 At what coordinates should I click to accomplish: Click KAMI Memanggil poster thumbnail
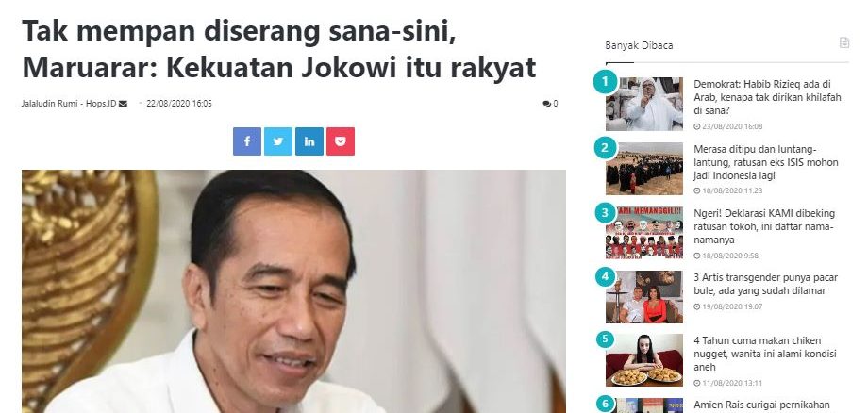pyautogui.click(x=644, y=232)
